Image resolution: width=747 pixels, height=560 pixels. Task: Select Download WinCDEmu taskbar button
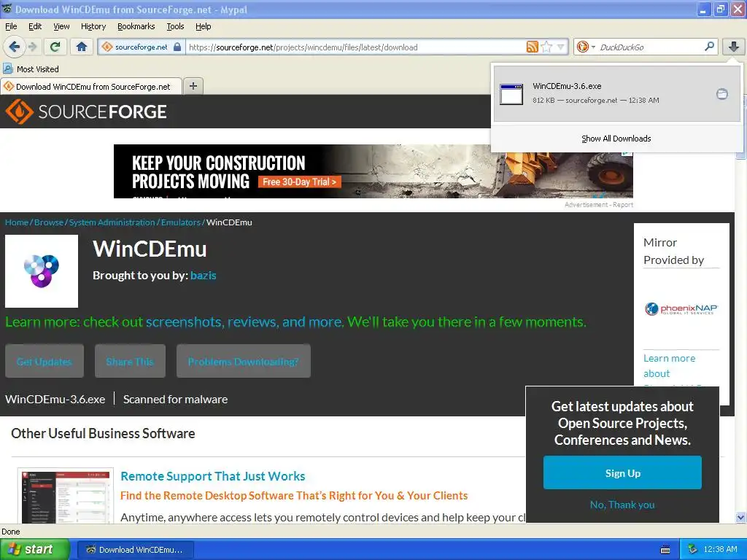point(135,550)
